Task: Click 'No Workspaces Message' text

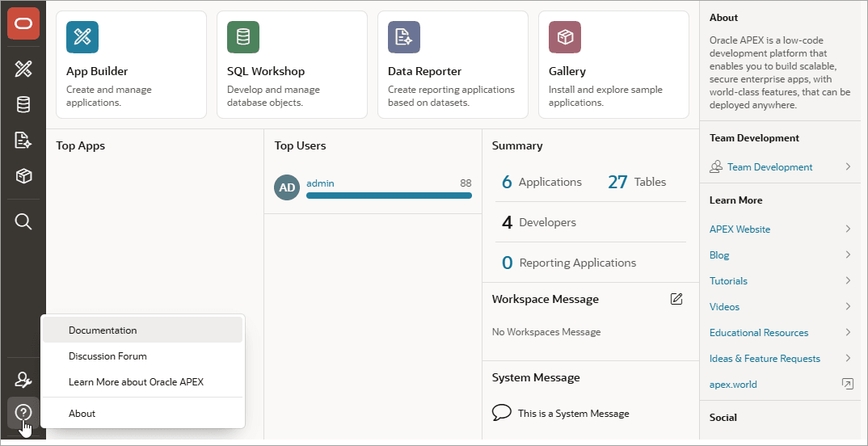Action: [546, 332]
